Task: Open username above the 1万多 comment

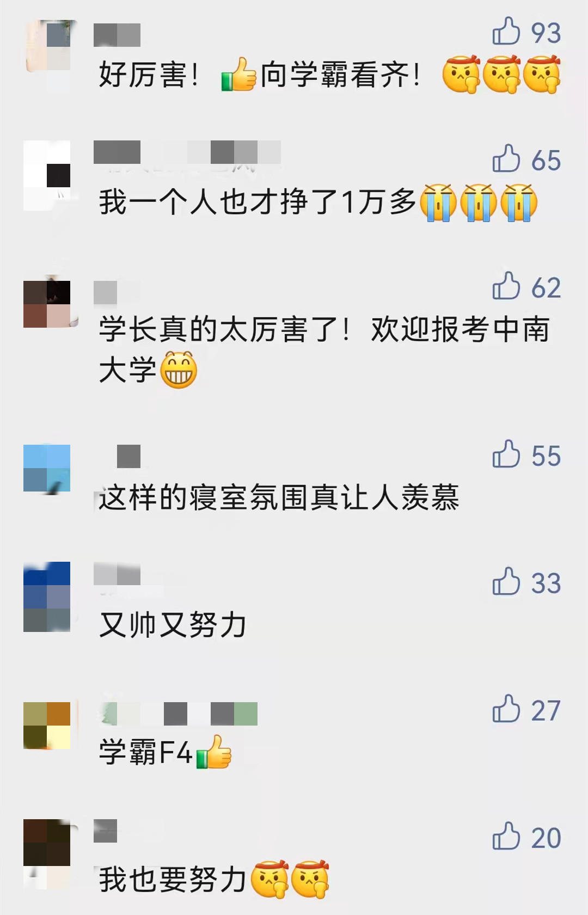Action: tap(187, 152)
